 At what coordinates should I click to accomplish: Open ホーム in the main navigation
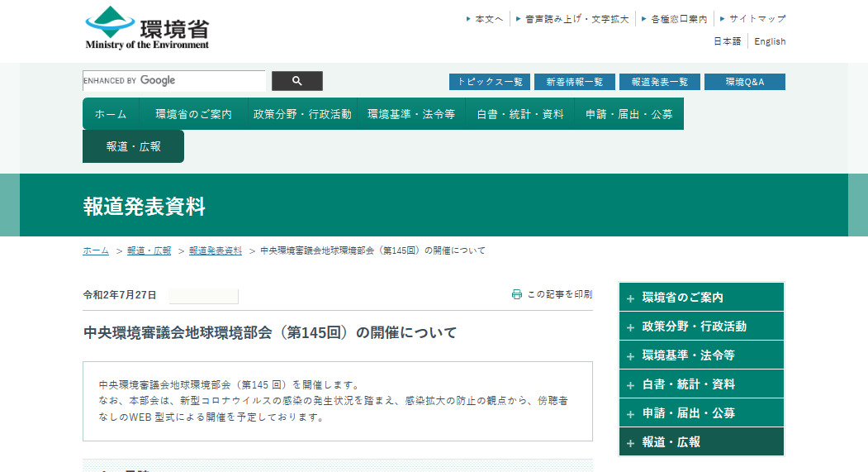111,114
